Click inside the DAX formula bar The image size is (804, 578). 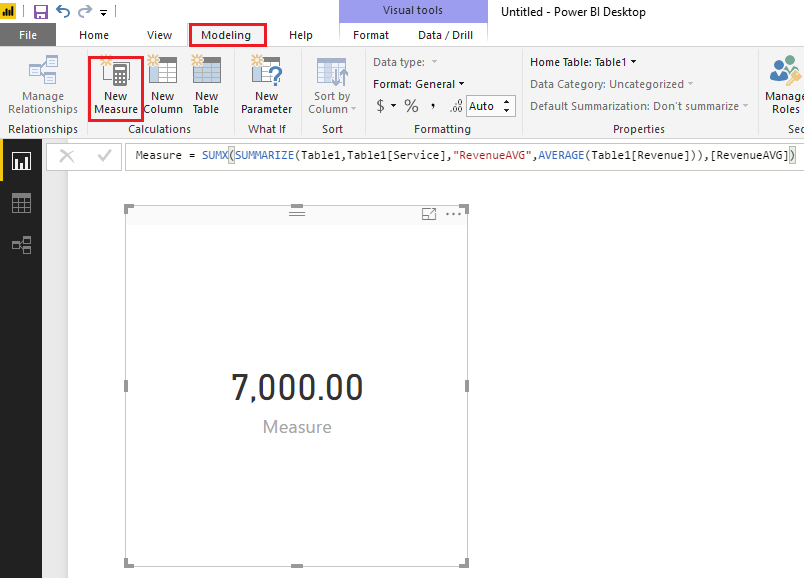(464, 155)
